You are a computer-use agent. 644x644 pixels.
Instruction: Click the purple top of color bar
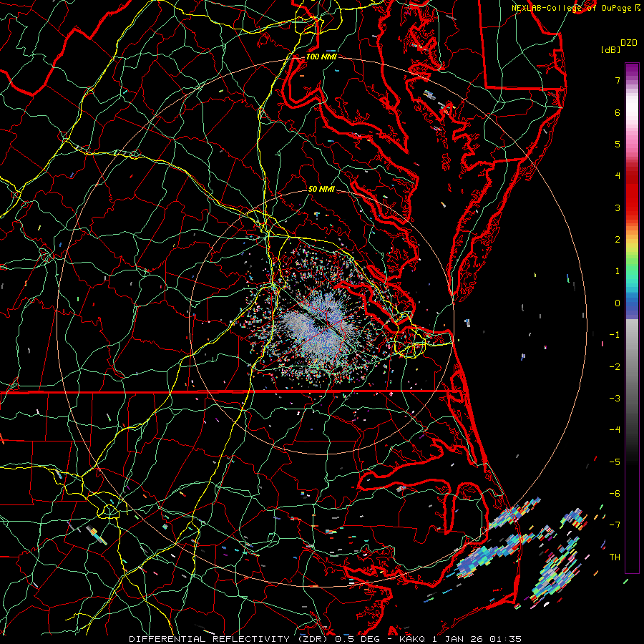coord(632,71)
